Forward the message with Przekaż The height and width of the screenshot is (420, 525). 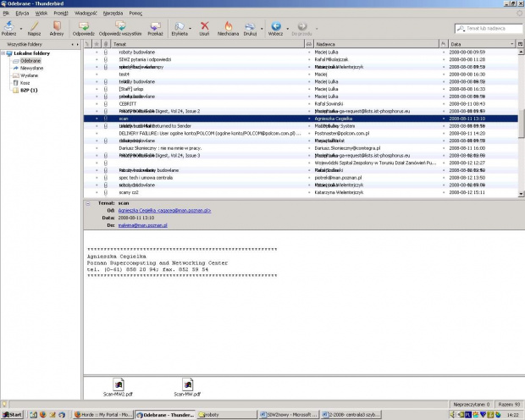tap(155, 26)
